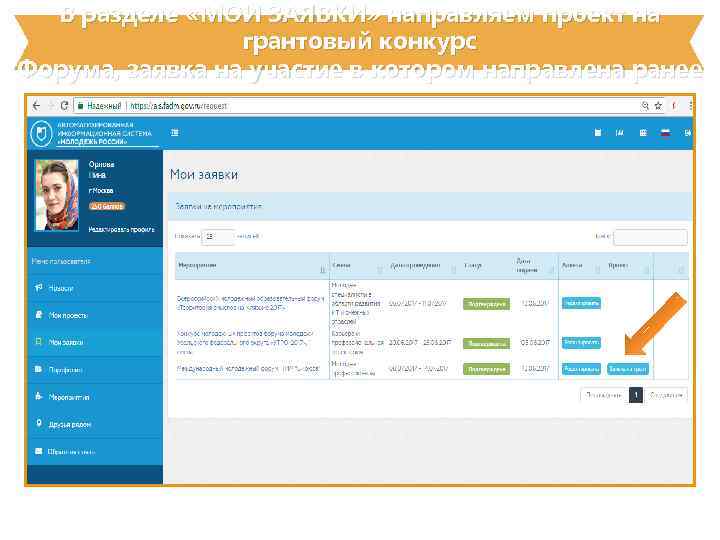Go to next page of table

pos(666,395)
